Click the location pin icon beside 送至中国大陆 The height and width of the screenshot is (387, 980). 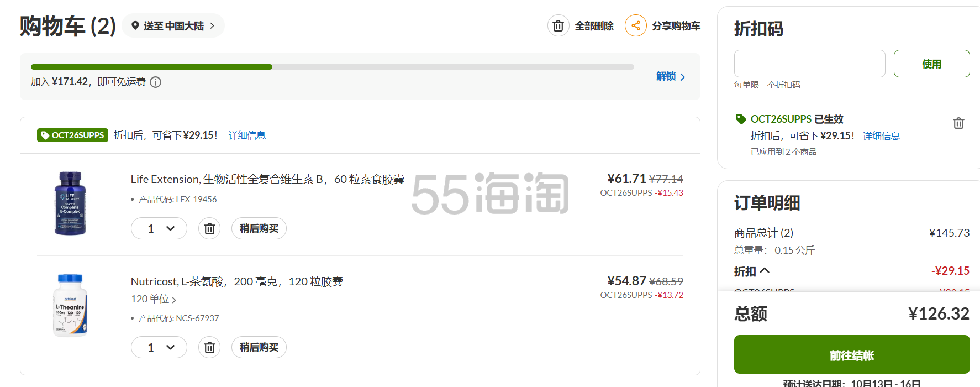(x=135, y=25)
